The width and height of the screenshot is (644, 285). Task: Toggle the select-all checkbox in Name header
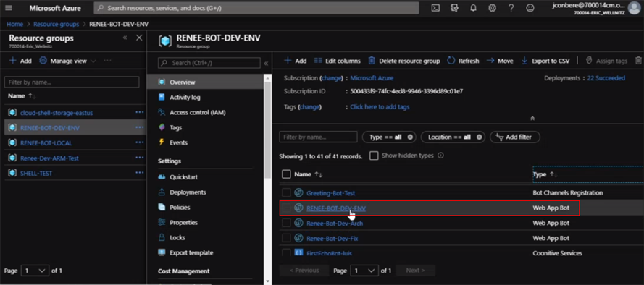(286, 174)
